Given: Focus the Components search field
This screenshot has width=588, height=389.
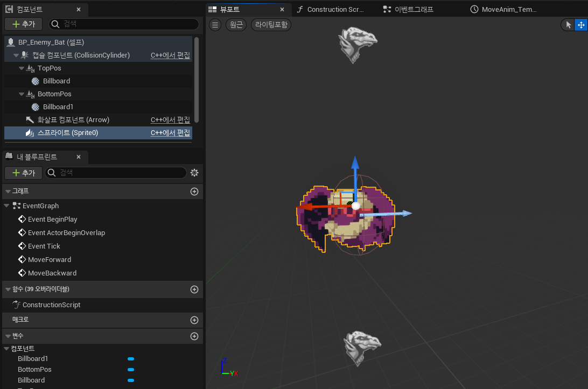Looking at the screenshot, I should point(124,24).
